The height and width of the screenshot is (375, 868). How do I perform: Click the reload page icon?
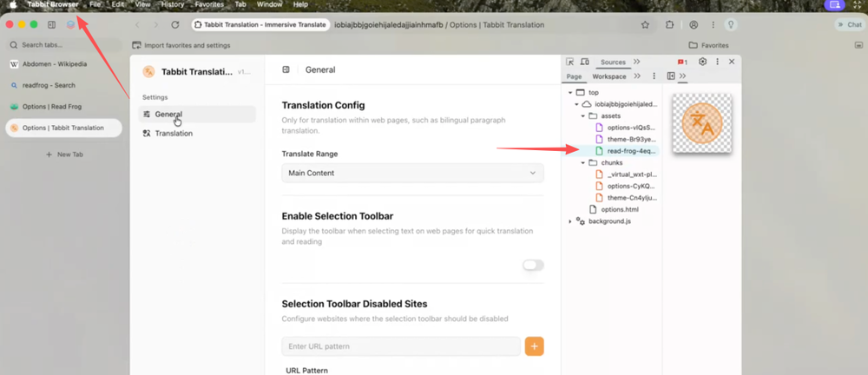[x=176, y=25]
